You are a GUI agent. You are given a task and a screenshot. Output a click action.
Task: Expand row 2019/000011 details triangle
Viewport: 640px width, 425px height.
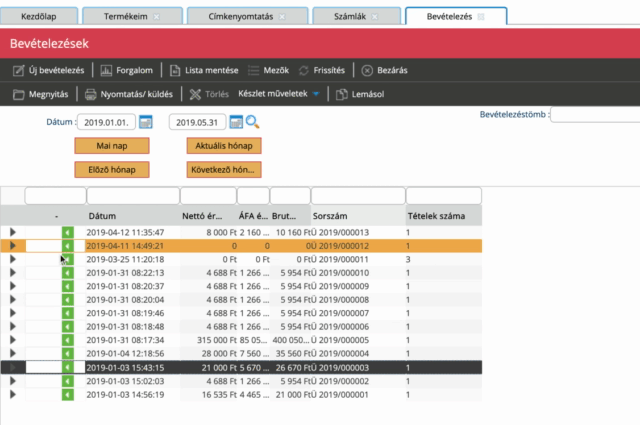click(x=13, y=259)
